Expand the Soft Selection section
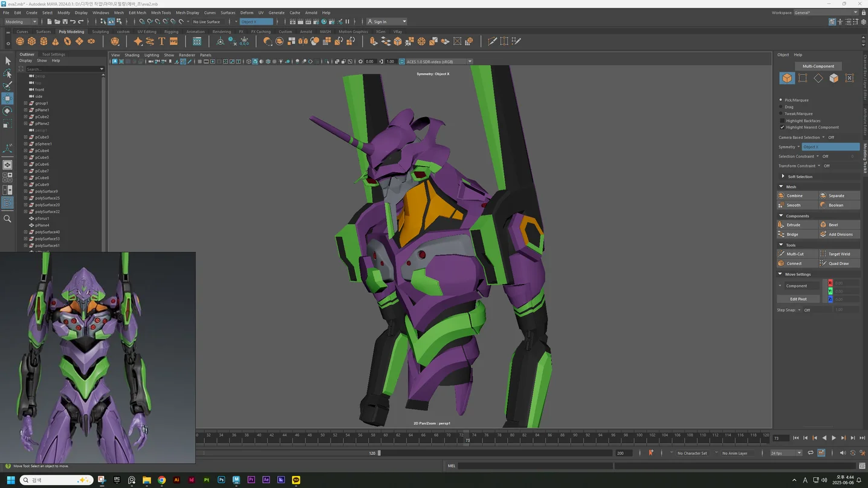Image resolution: width=868 pixels, height=488 pixels. point(783,176)
